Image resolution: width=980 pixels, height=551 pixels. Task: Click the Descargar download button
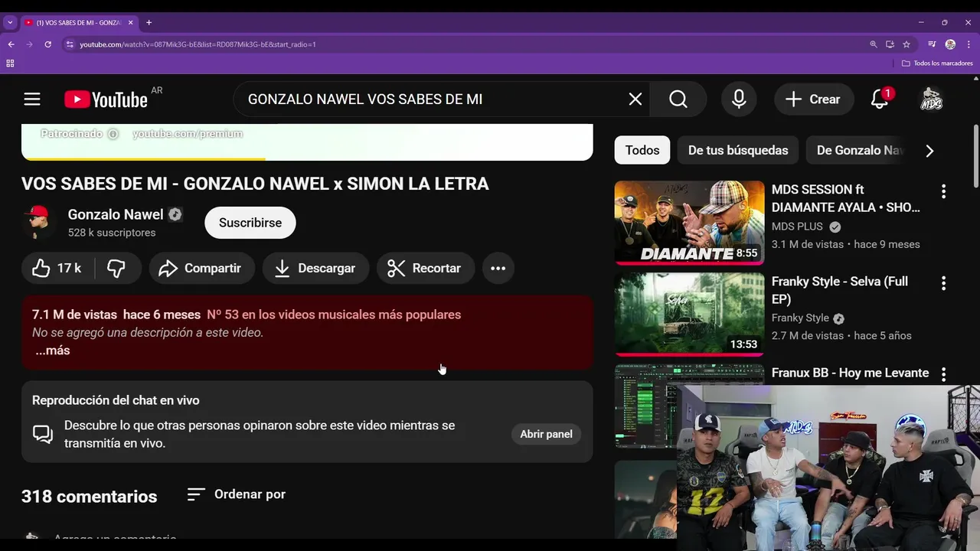pyautogui.click(x=315, y=268)
